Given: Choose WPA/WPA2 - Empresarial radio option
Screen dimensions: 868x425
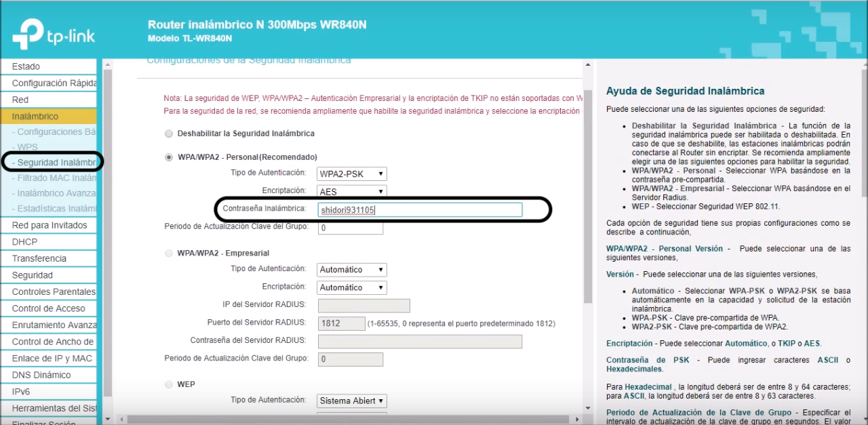Looking at the screenshot, I should [x=169, y=254].
